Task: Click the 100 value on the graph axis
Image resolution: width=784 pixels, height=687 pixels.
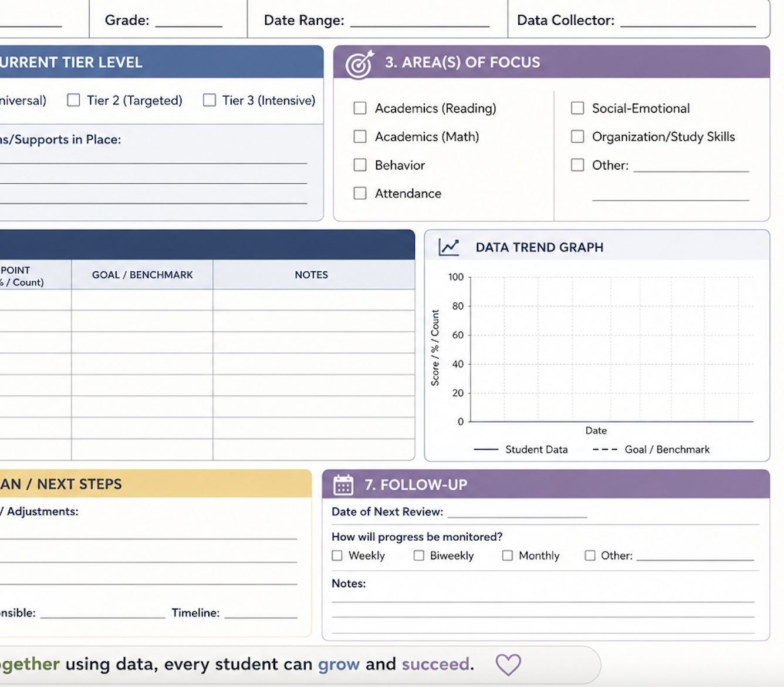Action: tap(456, 277)
